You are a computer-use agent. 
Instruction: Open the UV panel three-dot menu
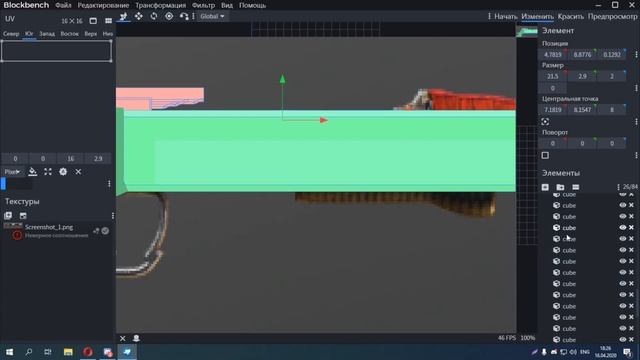(x=109, y=184)
